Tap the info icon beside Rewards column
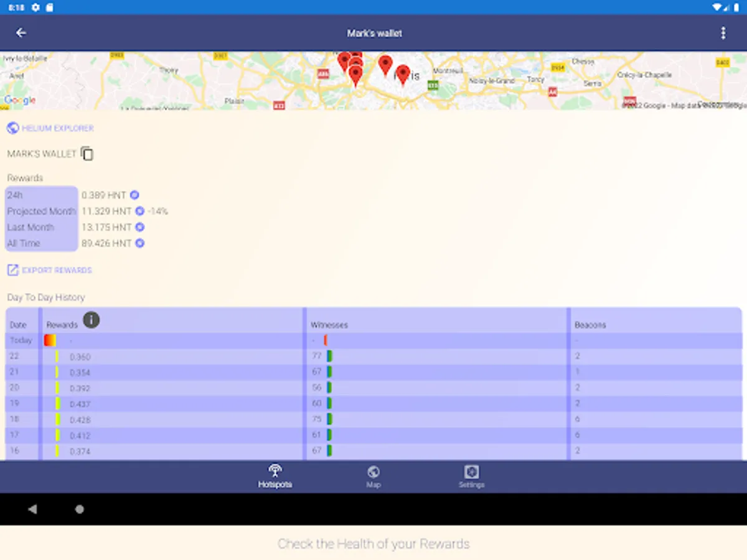This screenshot has width=747, height=560. coord(92,320)
